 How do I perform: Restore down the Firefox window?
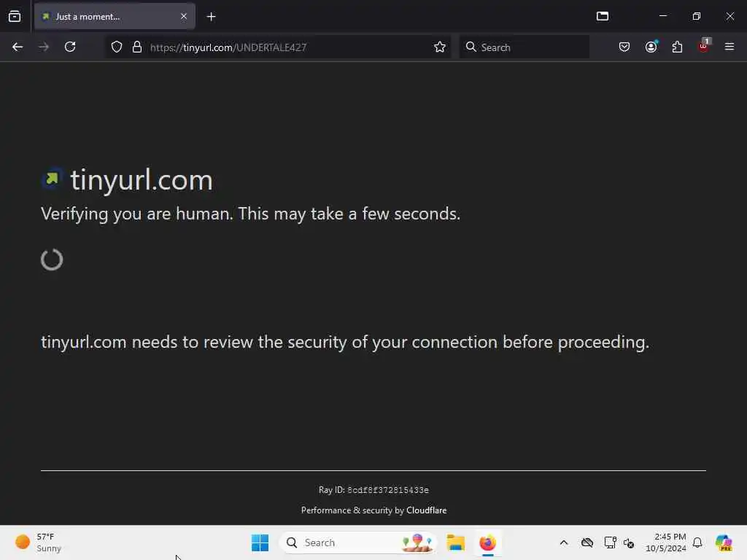(x=697, y=16)
